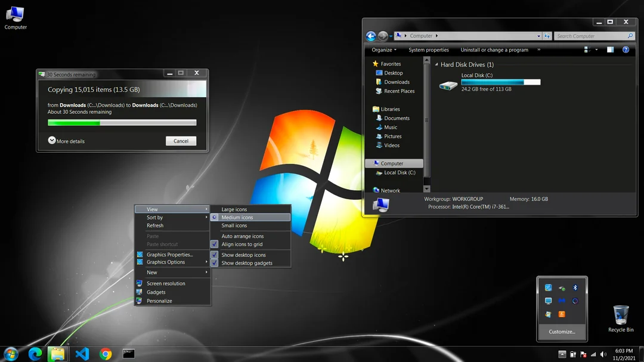Click the Local Disk capacity bar

pyautogui.click(x=501, y=82)
